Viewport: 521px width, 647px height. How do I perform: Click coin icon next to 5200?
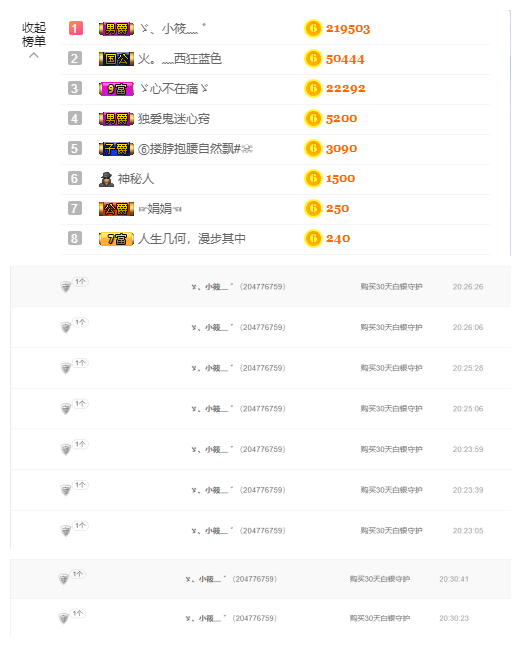[313, 118]
